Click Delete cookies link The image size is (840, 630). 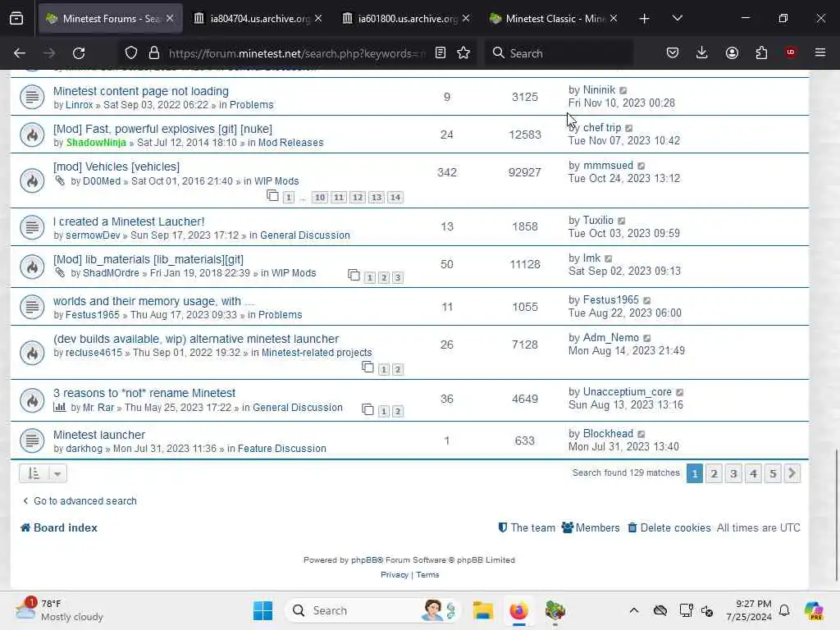point(669,527)
